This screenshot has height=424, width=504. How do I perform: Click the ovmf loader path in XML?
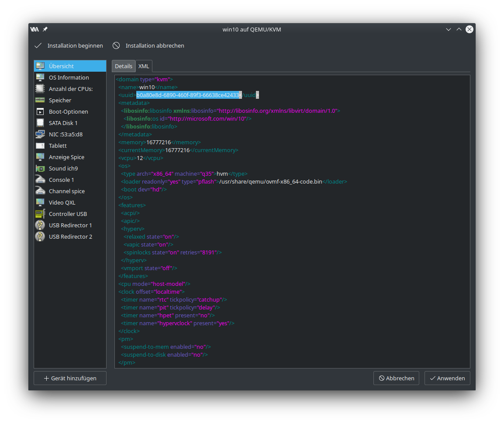271,182
